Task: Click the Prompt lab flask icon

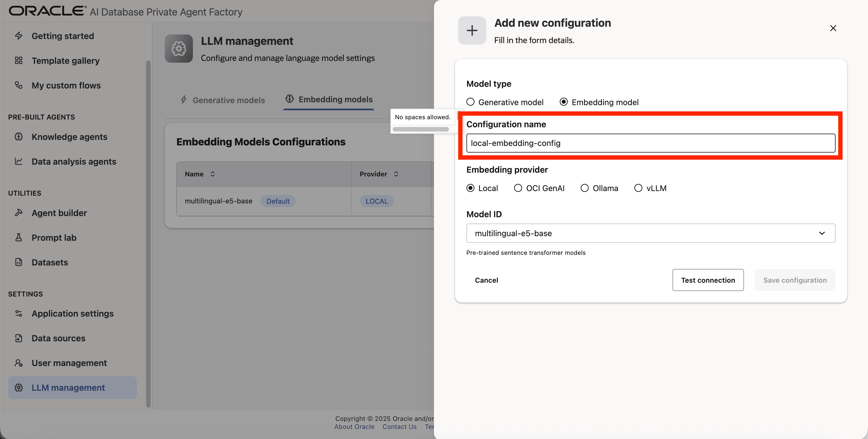Action: click(x=19, y=238)
